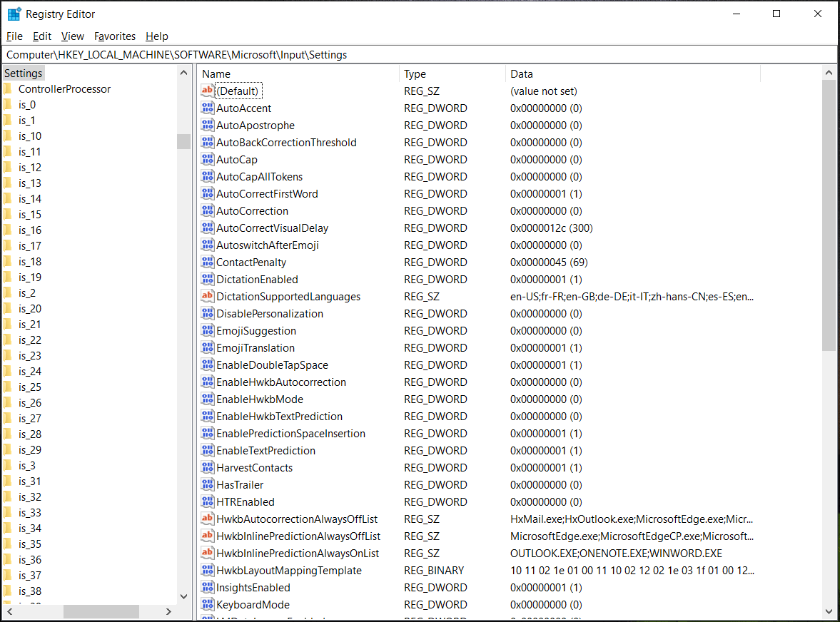The width and height of the screenshot is (840, 622).
Task: Select the is_29 key
Action: coord(29,449)
